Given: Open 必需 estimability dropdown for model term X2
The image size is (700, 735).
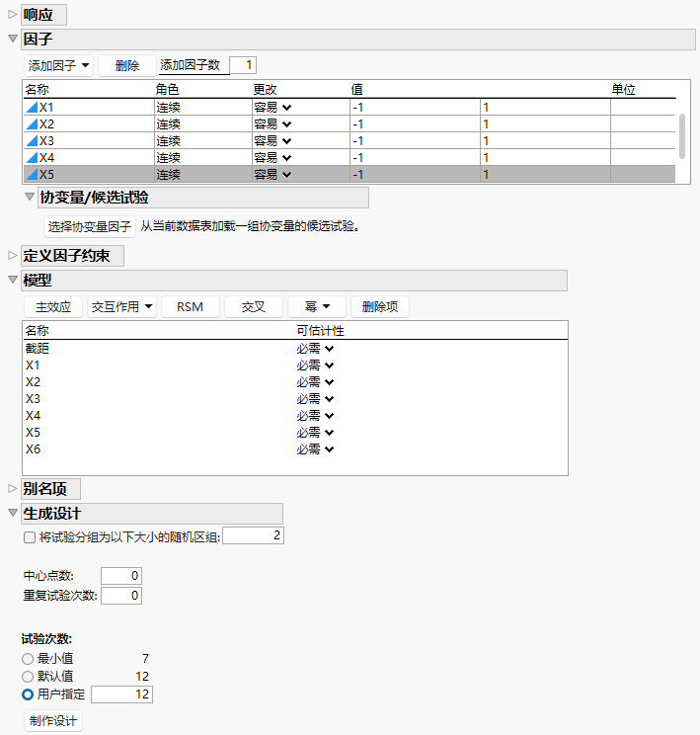Looking at the screenshot, I should pos(315,382).
